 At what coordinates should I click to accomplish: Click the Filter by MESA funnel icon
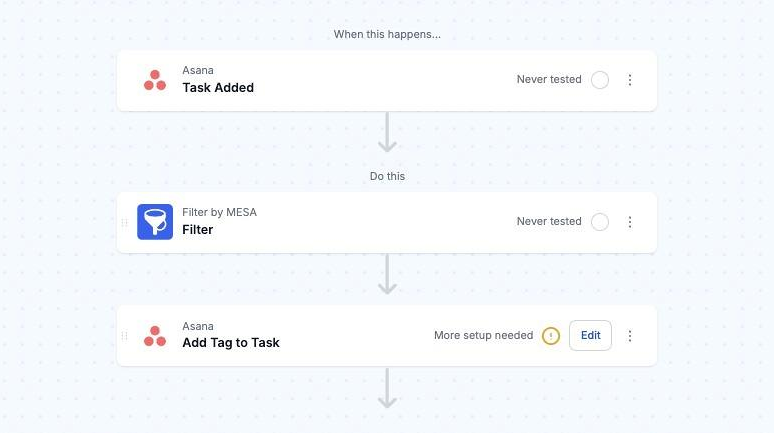tap(155, 222)
